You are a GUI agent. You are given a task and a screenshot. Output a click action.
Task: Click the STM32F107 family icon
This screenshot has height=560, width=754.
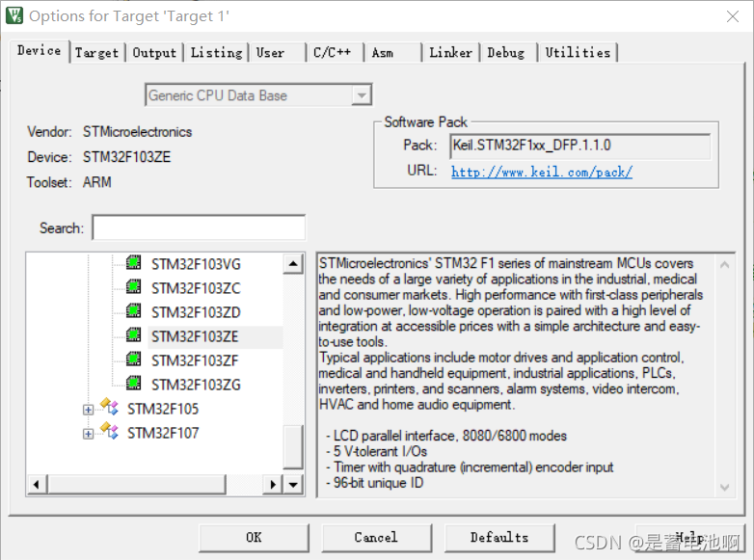[110, 431]
